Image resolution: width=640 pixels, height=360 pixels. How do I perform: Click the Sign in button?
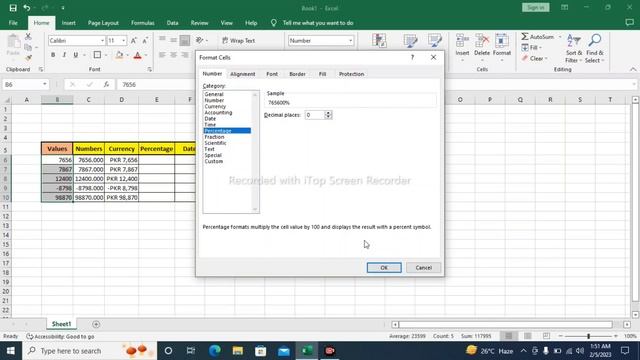[536, 8]
